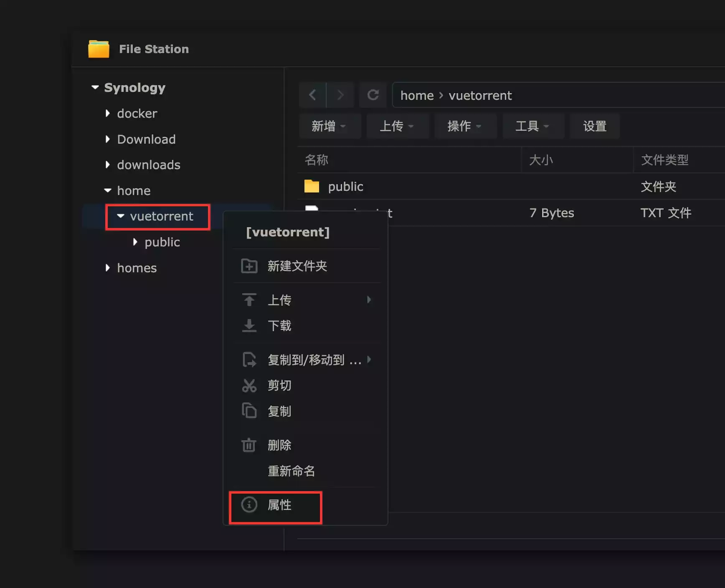Viewport: 725px width, 588px height.
Task: Expand the homes folder tree node
Action: pos(108,268)
